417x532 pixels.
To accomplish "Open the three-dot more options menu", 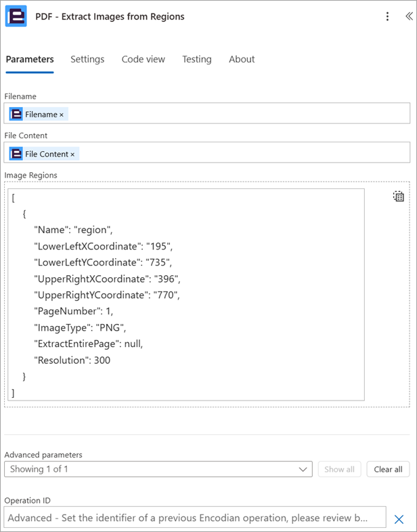I will click(x=387, y=16).
